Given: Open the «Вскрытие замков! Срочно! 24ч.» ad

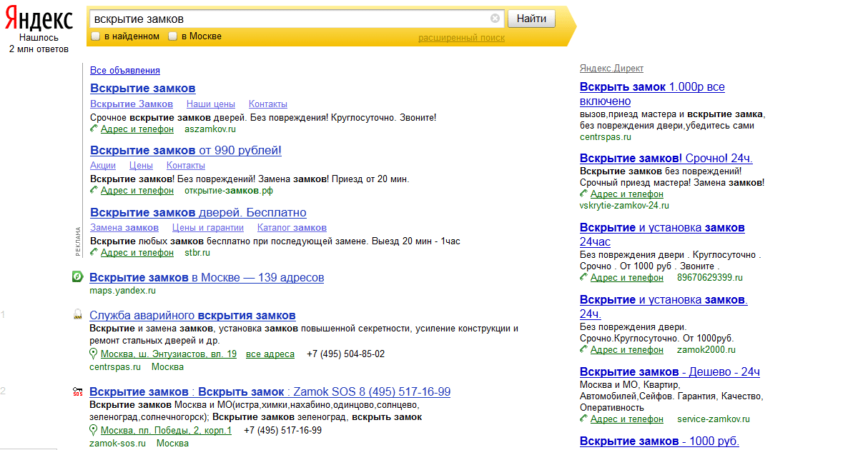Looking at the screenshot, I should click(666, 159).
